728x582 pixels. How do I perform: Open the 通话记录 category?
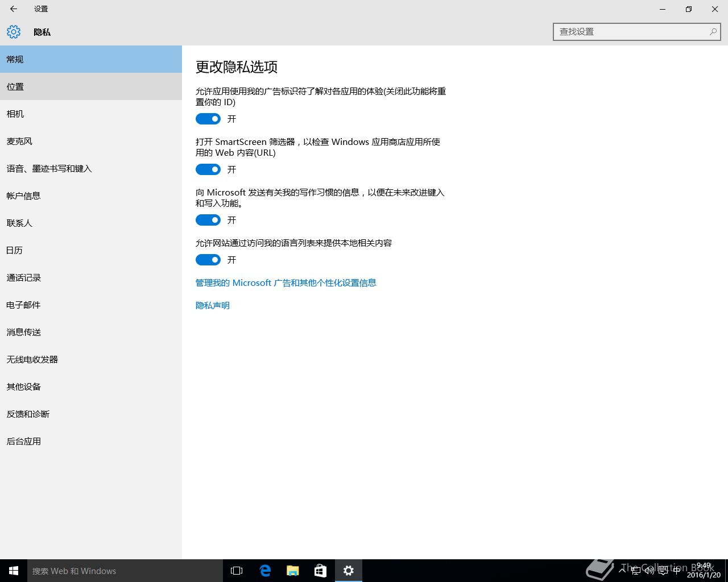coord(91,277)
